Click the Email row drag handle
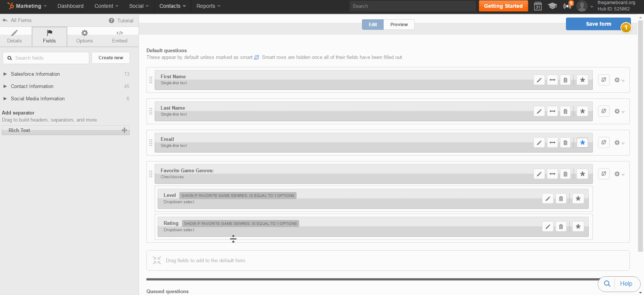644x295 pixels. [x=151, y=143]
